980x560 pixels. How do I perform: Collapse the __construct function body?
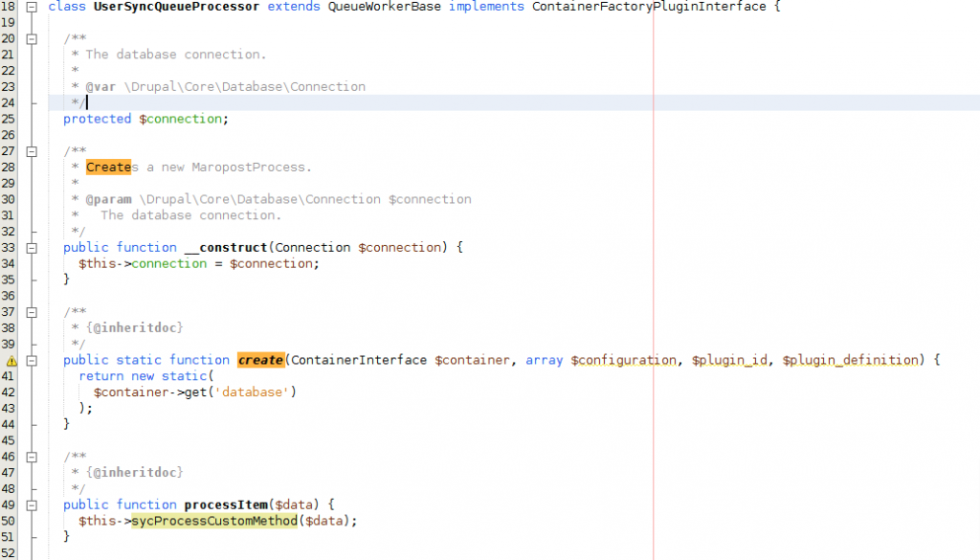pos(32,248)
